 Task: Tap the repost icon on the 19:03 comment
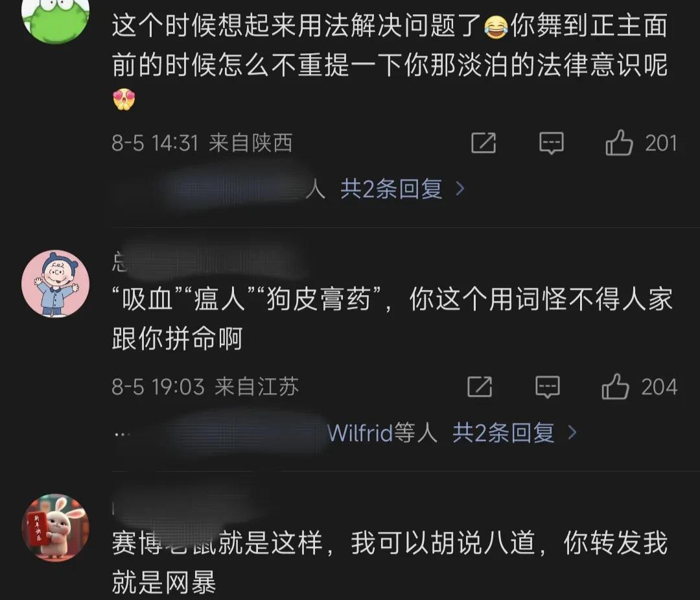click(480, 387)
